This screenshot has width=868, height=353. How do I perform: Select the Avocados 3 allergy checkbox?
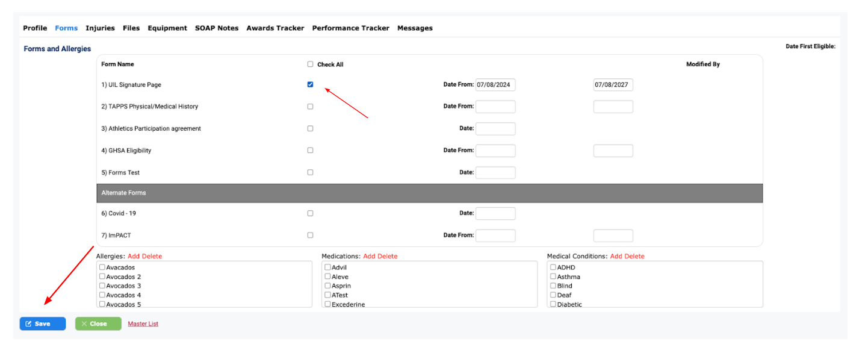[x=102, y=286]
